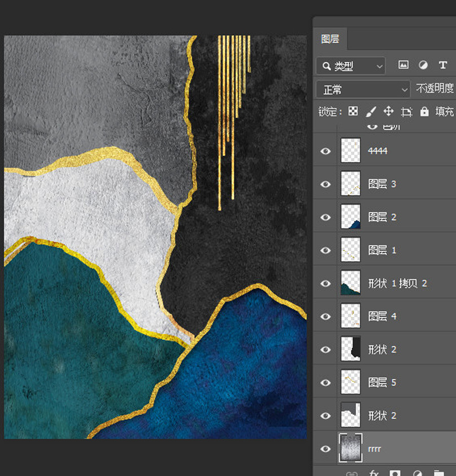The width and height of the screenshot is (456, 476).
Task: Select the 形状 1 拷贝 2 thumbnail
Action: (x=351, y=283)
